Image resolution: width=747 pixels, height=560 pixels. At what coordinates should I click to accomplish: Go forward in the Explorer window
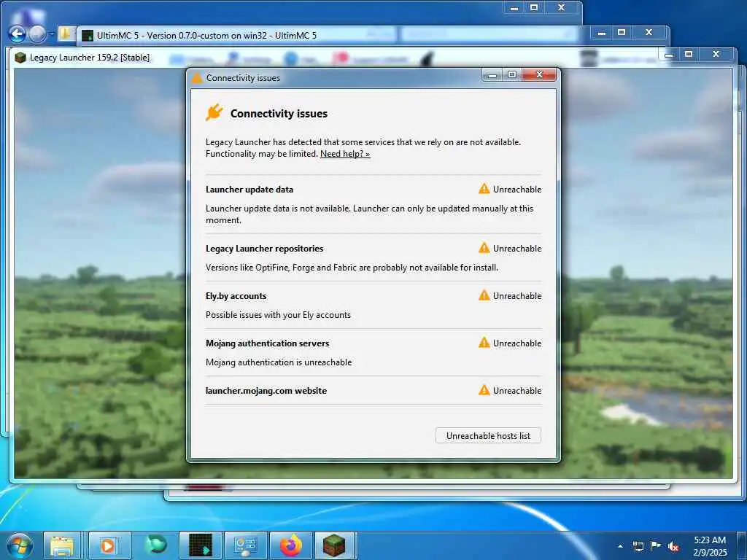tap(36, 34)
